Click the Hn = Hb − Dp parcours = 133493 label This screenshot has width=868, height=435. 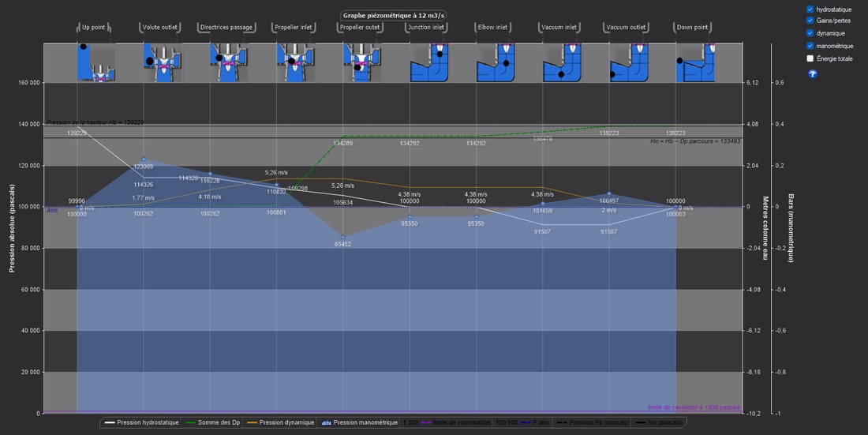pyautogui.click(x=695, y=141)
